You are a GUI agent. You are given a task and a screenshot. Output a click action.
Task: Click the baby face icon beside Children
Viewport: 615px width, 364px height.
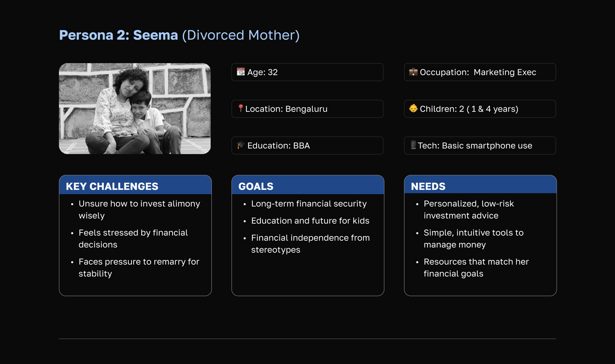click(413, 108)
